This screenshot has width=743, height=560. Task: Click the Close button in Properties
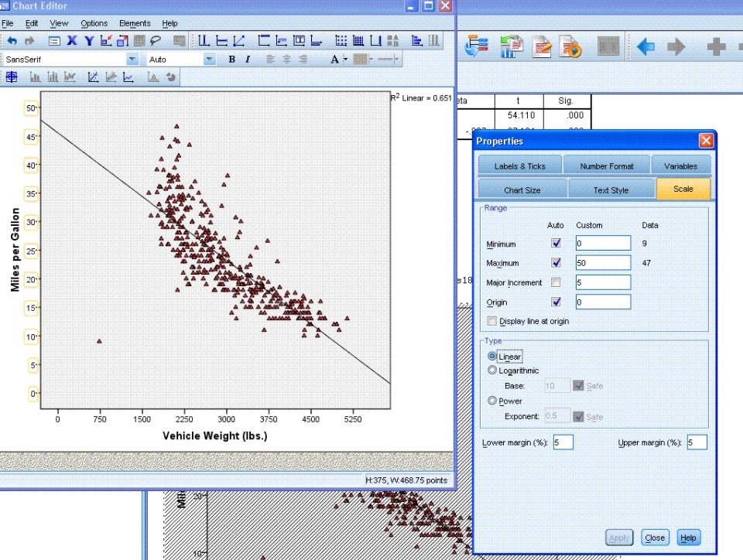(x=654, y=538)
